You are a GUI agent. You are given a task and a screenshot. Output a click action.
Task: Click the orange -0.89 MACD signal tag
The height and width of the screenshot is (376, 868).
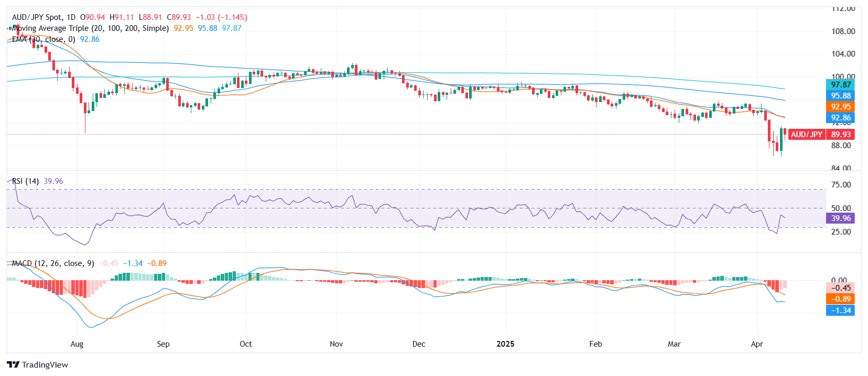click(x=840, y=299)
